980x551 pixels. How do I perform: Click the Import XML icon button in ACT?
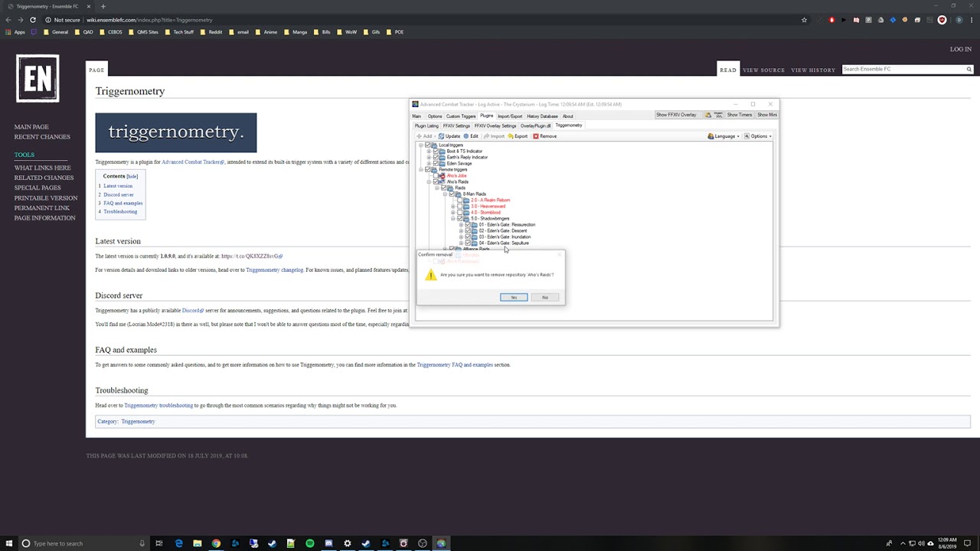tap(718, 115)
